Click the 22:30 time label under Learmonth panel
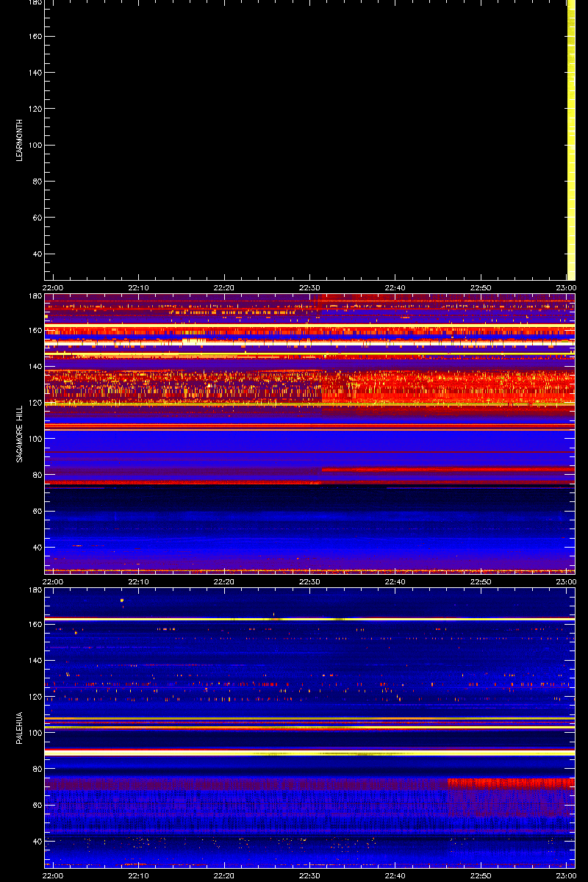 click(309, 287)
